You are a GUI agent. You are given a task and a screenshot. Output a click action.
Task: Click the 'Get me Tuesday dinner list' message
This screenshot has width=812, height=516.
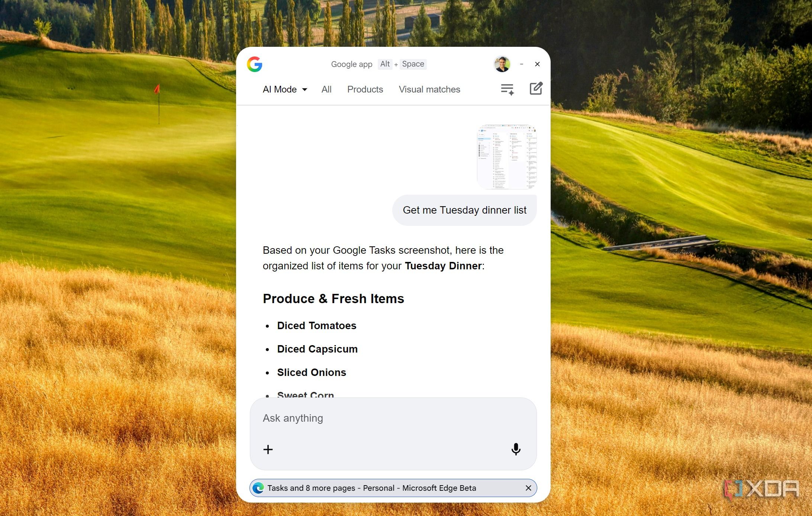pyautogui.click(x=464, y=210)
